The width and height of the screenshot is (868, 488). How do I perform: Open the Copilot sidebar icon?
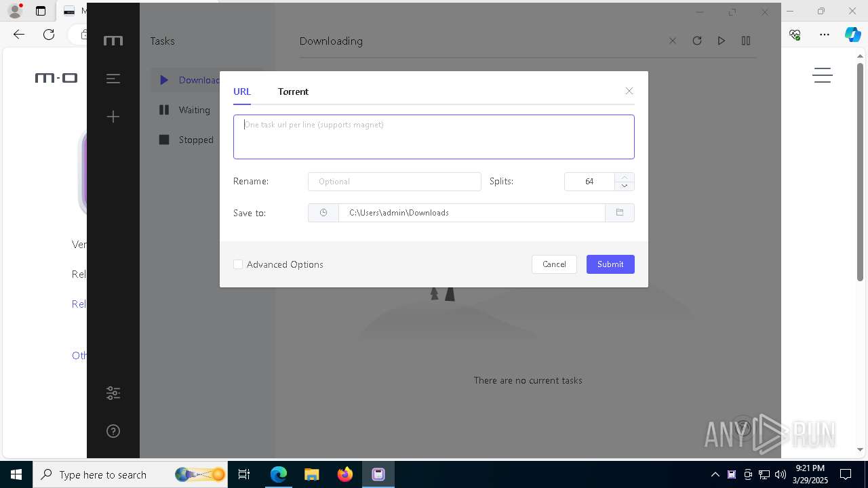click(852, 35)
